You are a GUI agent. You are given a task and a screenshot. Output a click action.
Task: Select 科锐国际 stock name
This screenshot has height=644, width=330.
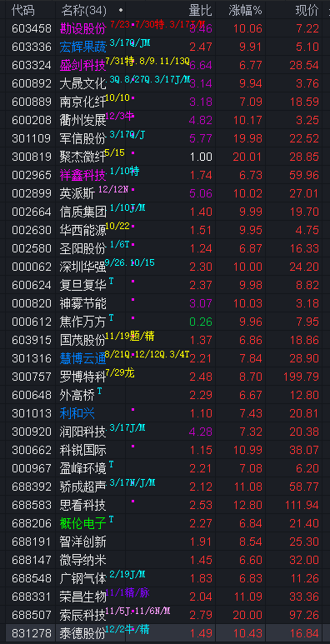[83, 450]
